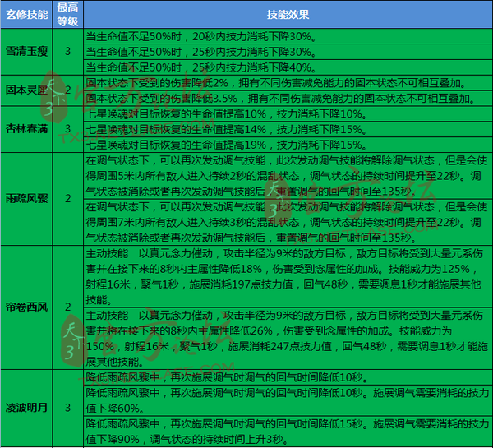Click the '玄修技能' column header
Screen dimensions: 493x448
pos(26,15)
